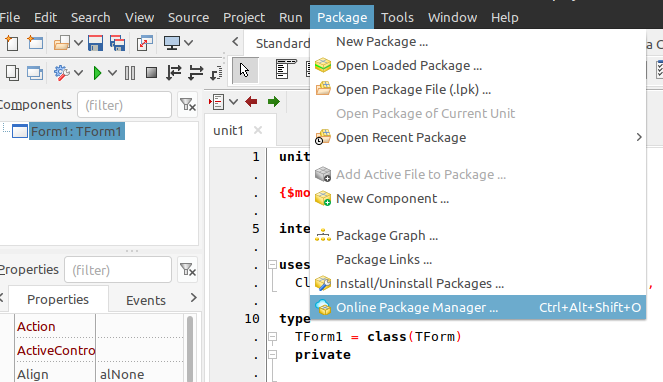Image resolution: width=663 pixels, height=382 pixels.
Task: Select the arrow selection tool in palette
Action: pos(244,70)
